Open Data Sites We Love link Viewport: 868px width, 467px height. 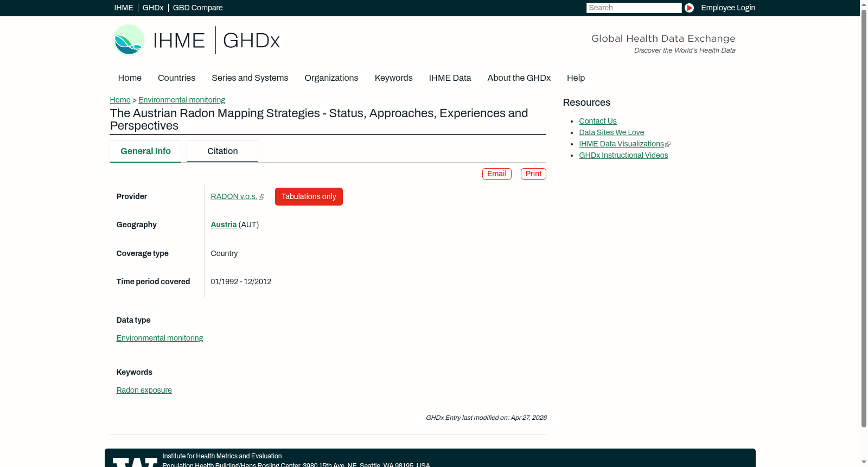(x=611, y=132)
